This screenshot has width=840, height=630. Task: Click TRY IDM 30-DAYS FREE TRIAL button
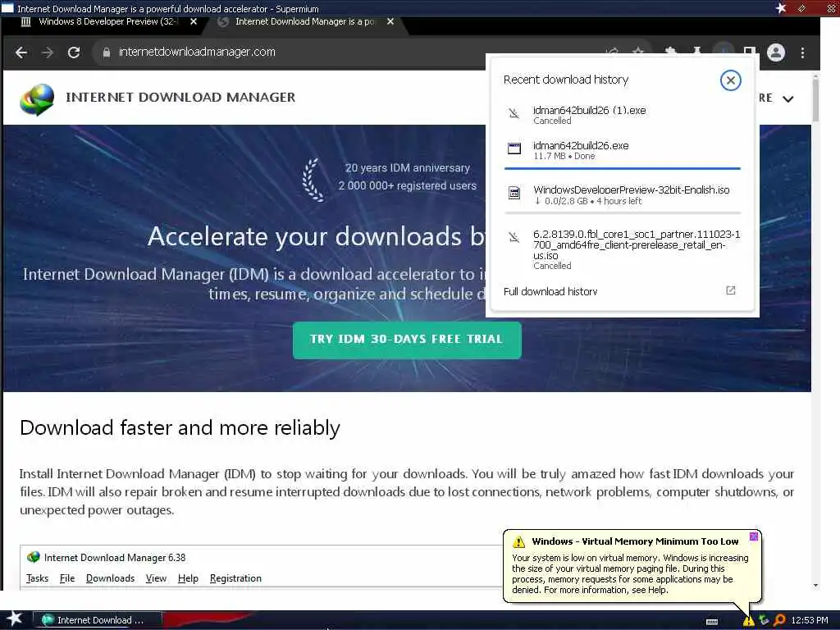(407, 340)
